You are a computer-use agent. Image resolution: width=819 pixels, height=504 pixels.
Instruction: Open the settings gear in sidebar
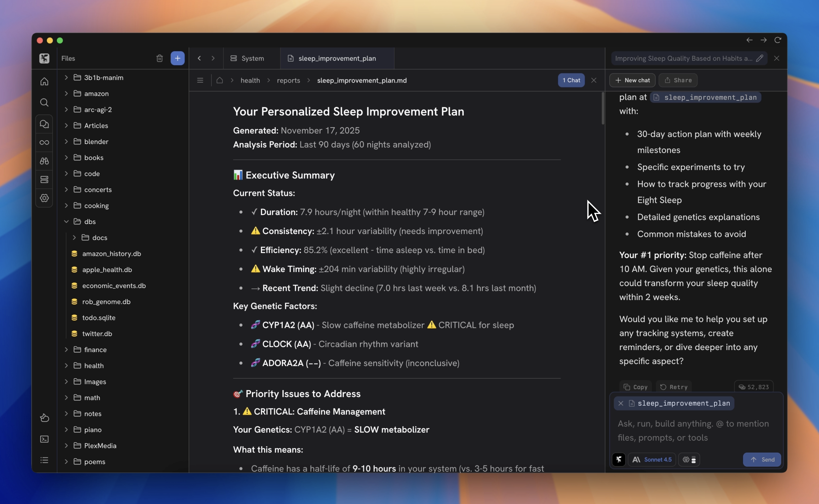coord(44,198)
